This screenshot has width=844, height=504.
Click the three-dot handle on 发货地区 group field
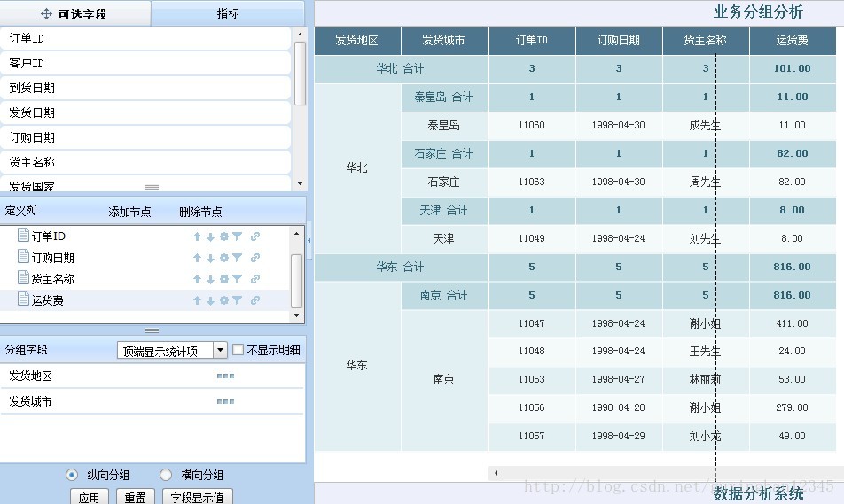click(225, 376)
